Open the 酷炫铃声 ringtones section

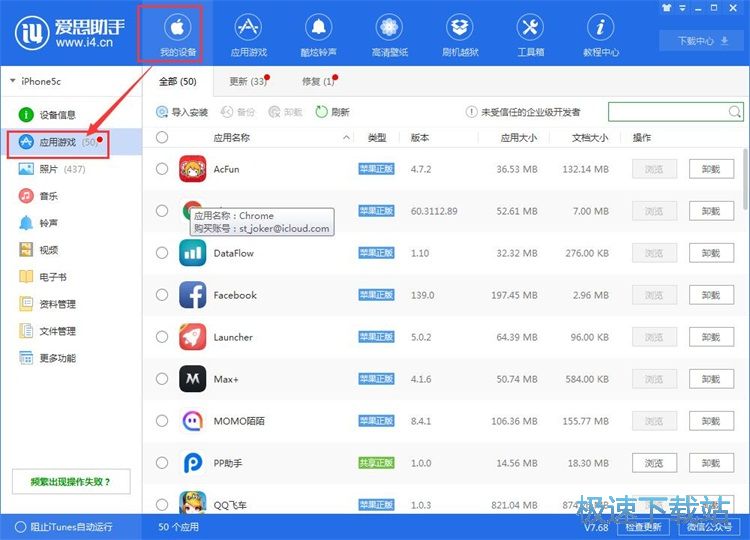(x=319, y=34)
